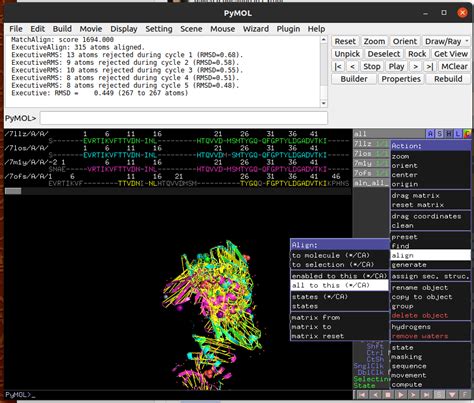Rewind to first frame in bottom VCR controls
This screenshot has height=403, width=474.
point(362,395)
